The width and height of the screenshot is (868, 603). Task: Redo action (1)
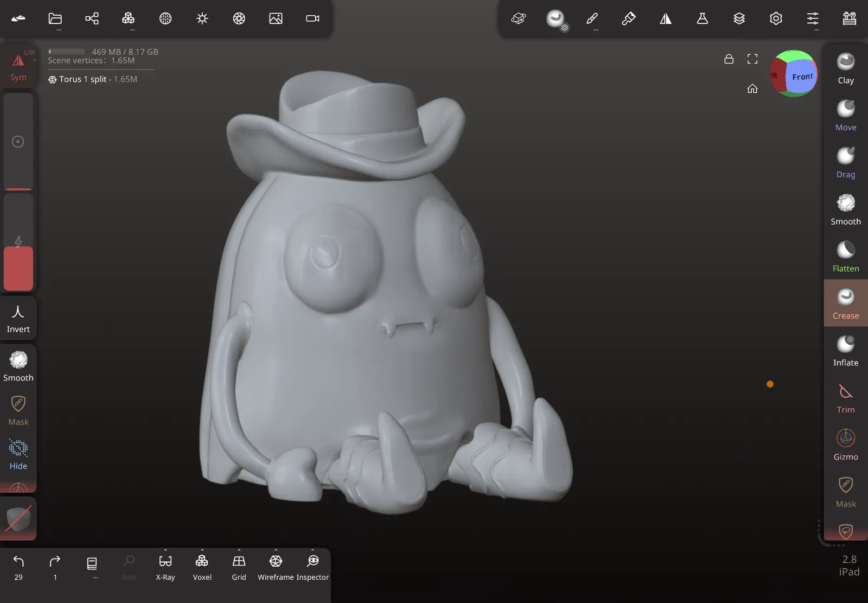click(55, 567)
